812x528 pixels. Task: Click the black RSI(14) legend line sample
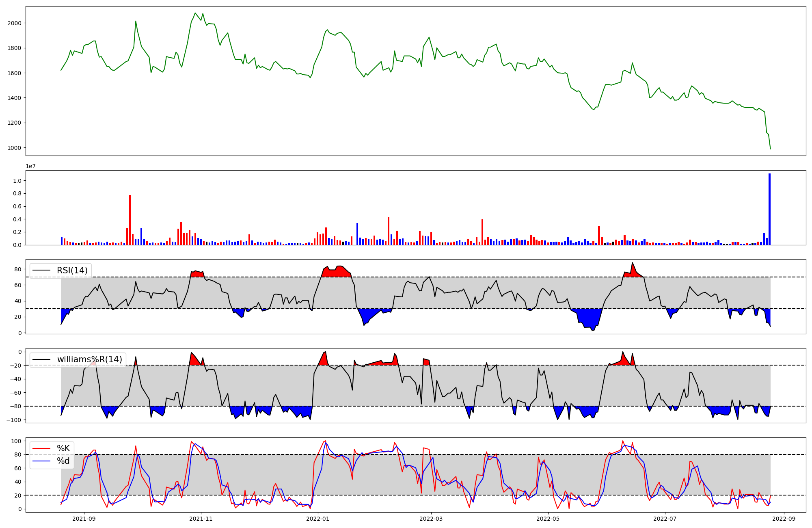coord(42,270)
